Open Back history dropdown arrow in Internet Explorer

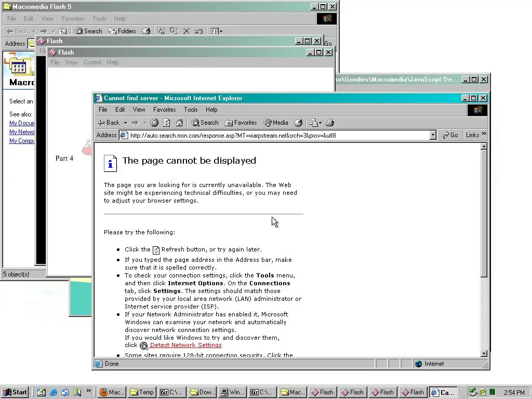[125, 123]
